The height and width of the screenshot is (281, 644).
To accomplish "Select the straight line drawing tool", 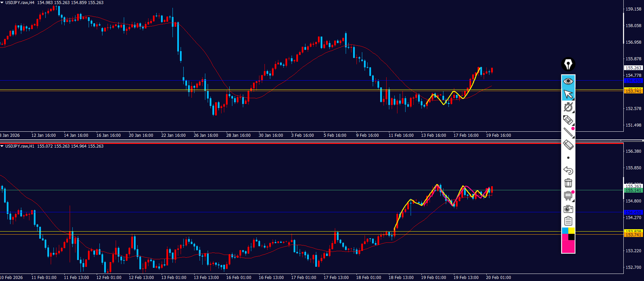I will pos(568,132).
